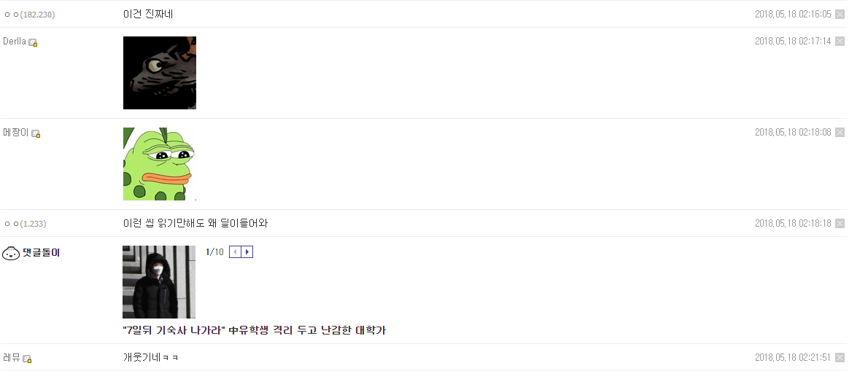Open the profile icon beside 레뮤
The image size is (868, 371).
click(x=28, y=359)
